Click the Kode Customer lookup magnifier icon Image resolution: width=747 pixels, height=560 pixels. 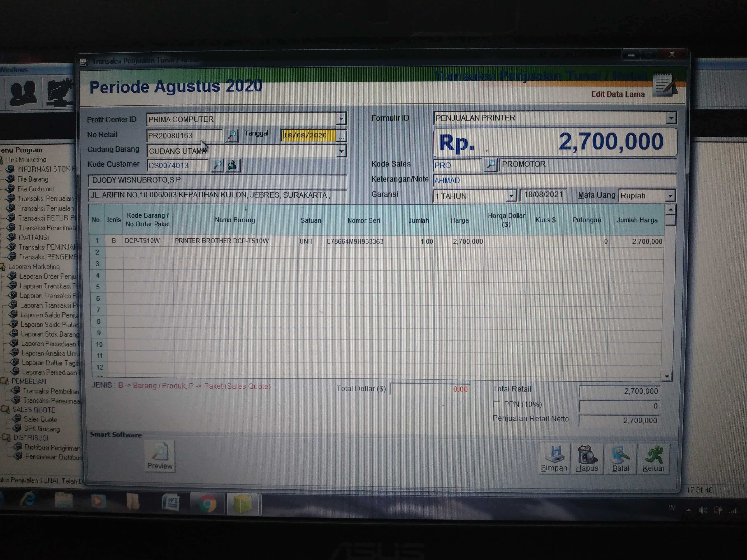[x=217, y=165]
